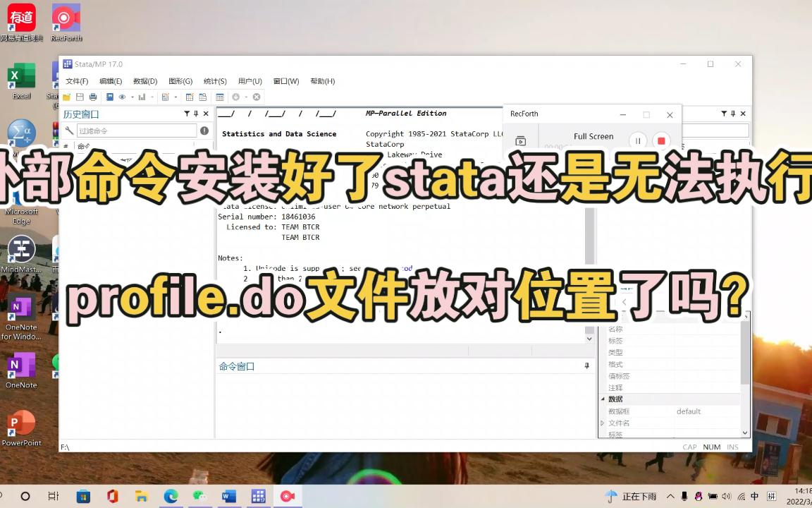Click the wrench icon beside filter box
This screenshot has width=812, height=508.
click(69, 131)
